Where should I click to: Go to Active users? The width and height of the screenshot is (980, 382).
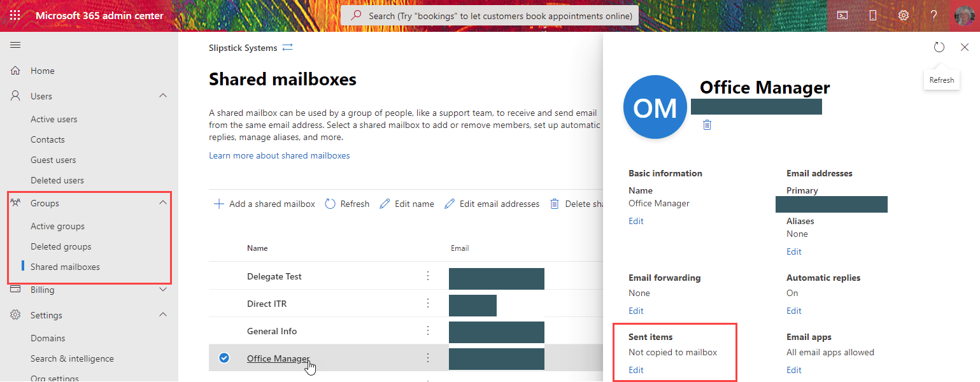(x=54, y=119)
